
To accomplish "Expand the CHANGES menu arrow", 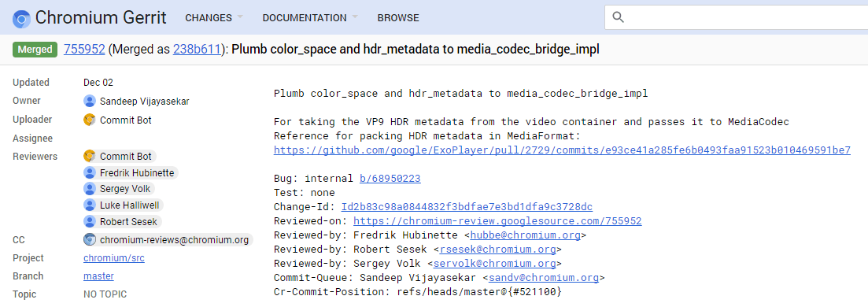I will (x=240, y=17).
